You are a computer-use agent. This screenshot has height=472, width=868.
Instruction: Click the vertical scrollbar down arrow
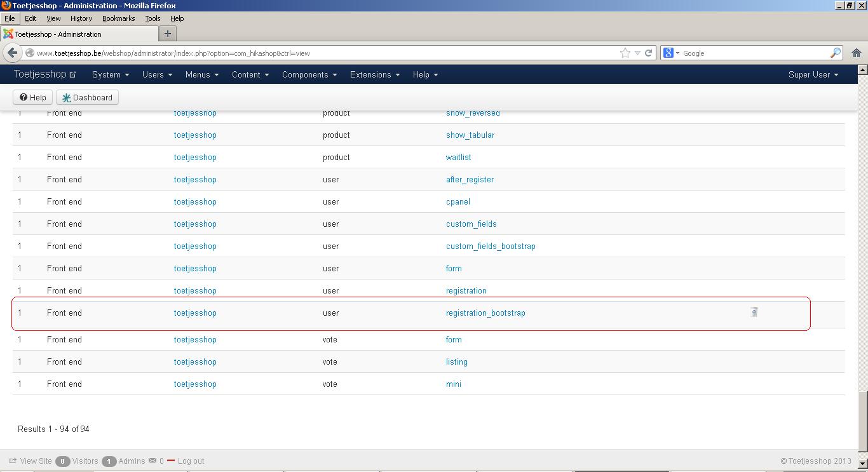862,464
